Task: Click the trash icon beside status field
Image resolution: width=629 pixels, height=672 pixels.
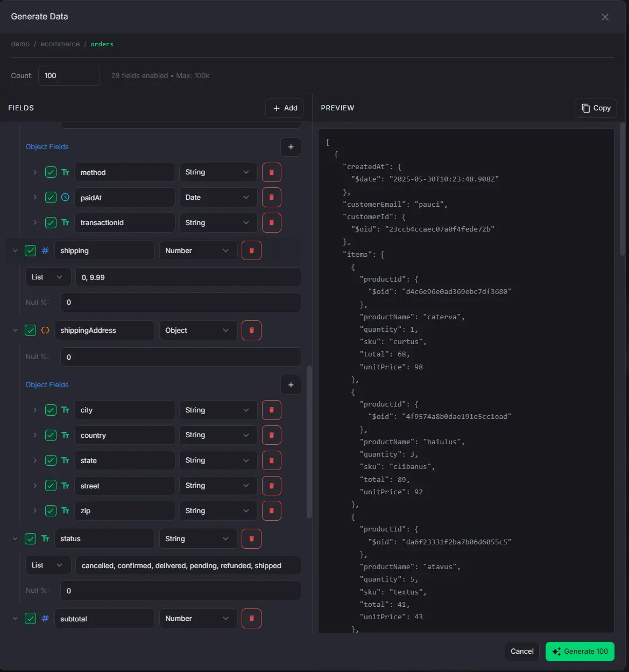Action: (x=251, y=538)
